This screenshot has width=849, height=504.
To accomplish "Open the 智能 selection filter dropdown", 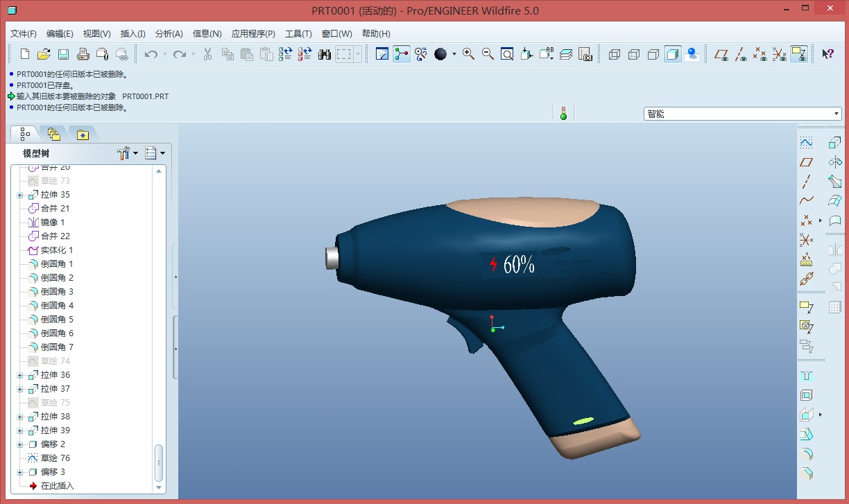I will (x=742, y=114).
